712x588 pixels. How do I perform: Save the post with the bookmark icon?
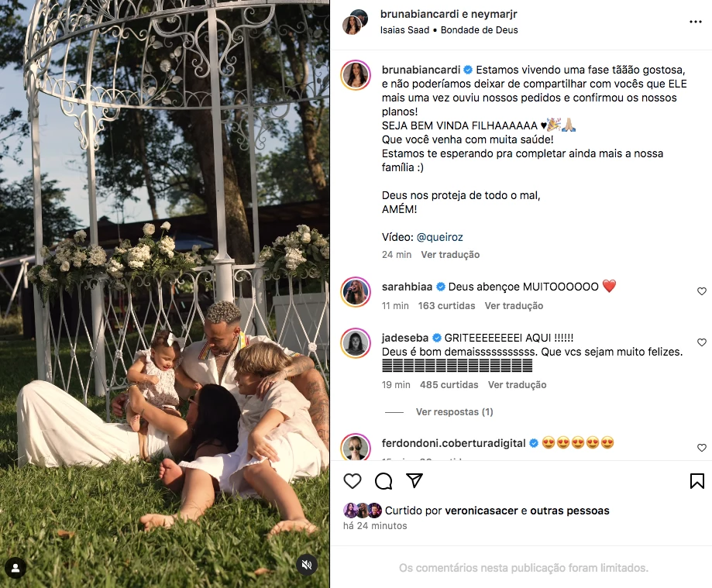click(x=697, y=481)
